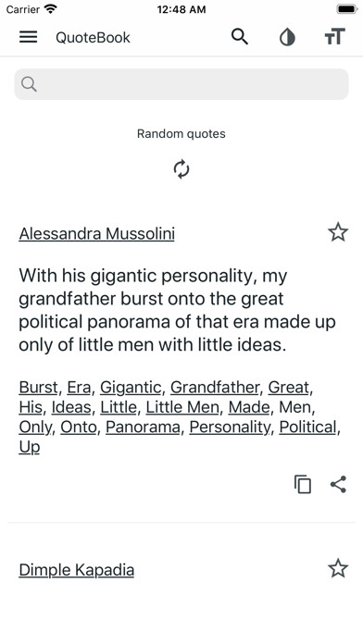
Task: Copy the Alessandra Mussolini quote
Action: click(x=303, y=484)
